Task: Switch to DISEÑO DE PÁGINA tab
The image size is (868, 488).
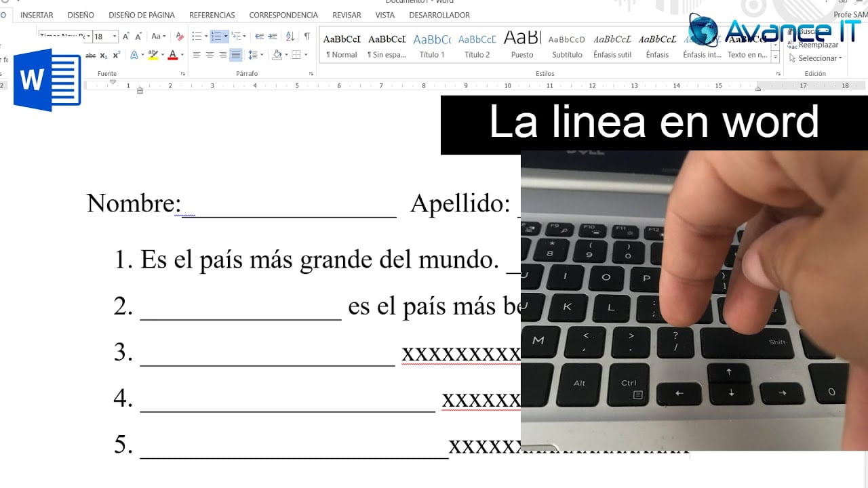Action: 142,15
